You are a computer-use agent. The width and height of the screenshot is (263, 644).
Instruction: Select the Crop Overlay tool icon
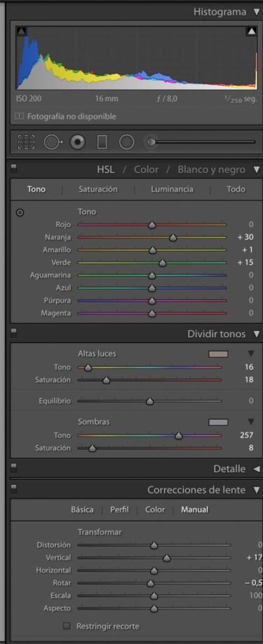coord(27,142)
